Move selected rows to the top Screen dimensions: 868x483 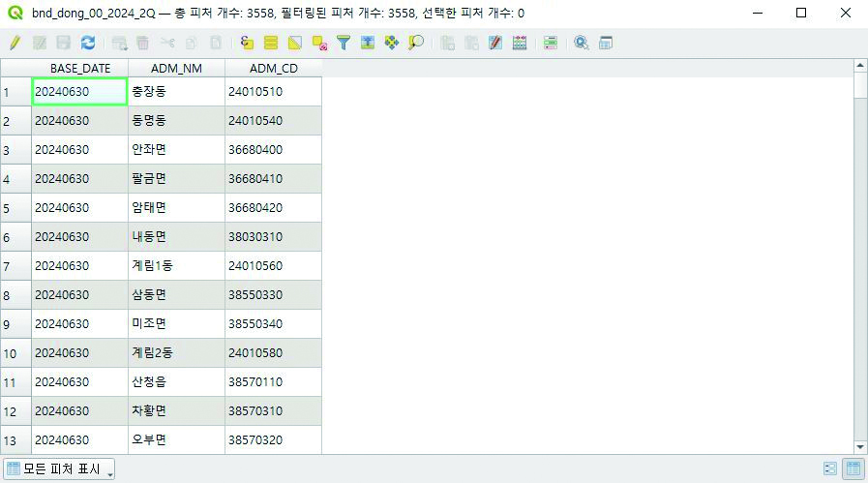click(368, 43)
